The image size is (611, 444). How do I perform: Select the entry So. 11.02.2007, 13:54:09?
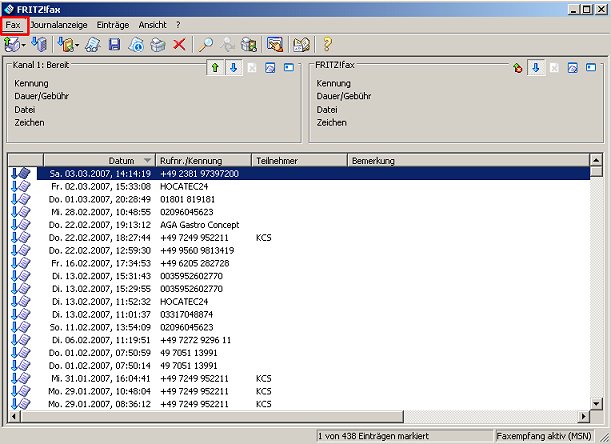tap(299, 327)
